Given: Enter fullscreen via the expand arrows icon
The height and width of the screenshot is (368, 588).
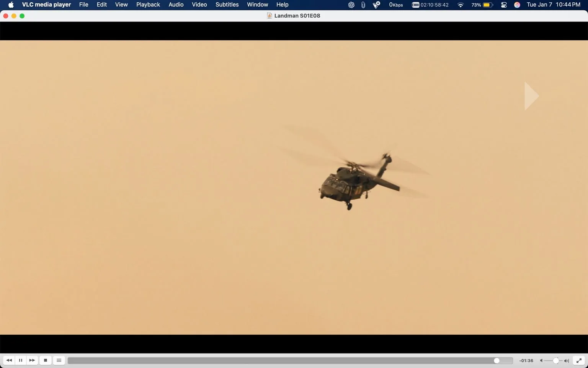Looking at the screenshot, I should click(x=578, y=360).
